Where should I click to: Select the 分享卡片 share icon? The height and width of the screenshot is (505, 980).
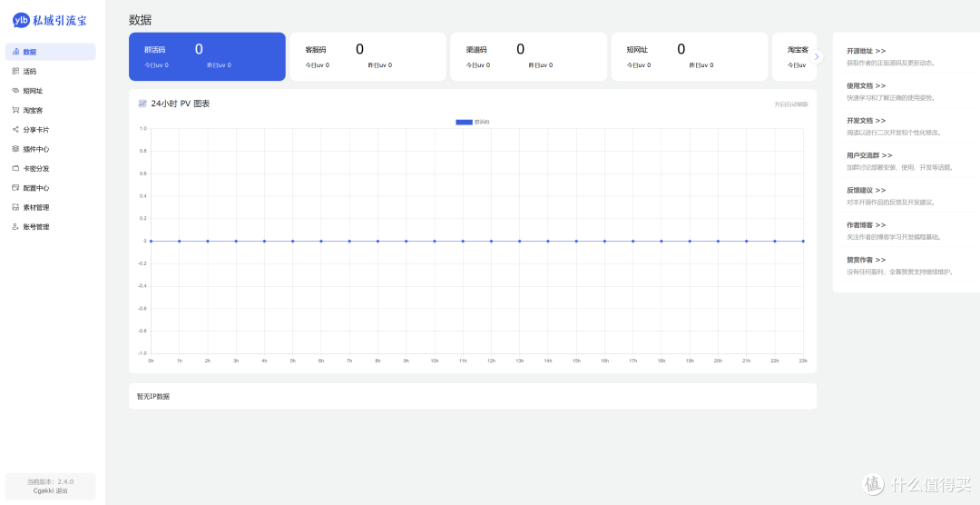tap(15, 130)
